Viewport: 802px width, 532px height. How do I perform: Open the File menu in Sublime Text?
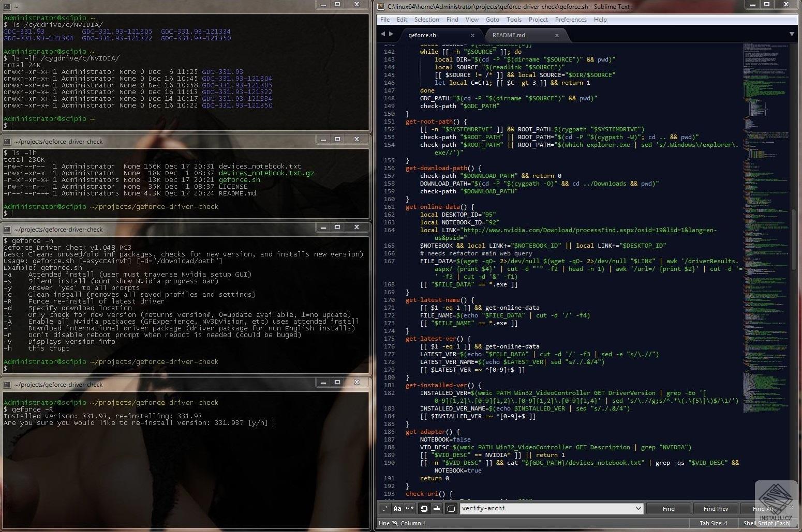click(x=385, y=20)
